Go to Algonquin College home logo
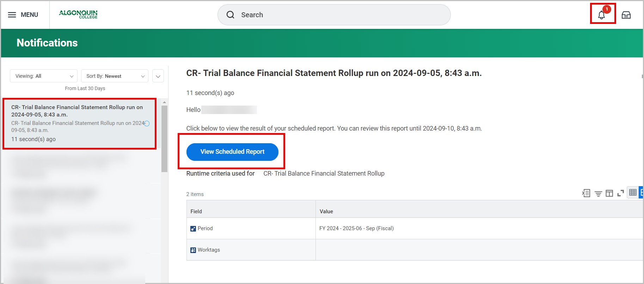644x284 pixels. pos(78,14)
